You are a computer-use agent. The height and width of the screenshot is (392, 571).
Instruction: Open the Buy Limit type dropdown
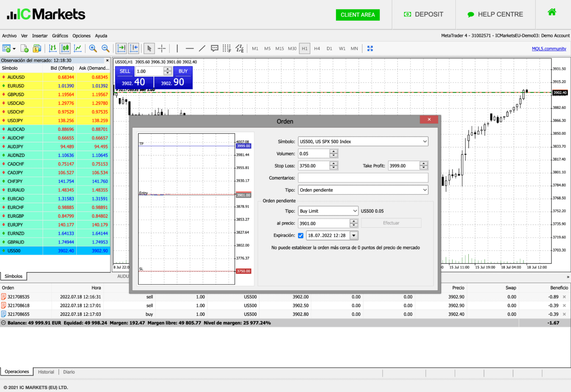328,211
